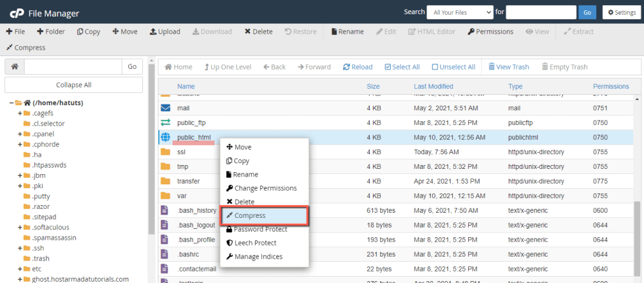Click the home icon beside path field
The width and height of the screenshot is (644, 283).
14,66
